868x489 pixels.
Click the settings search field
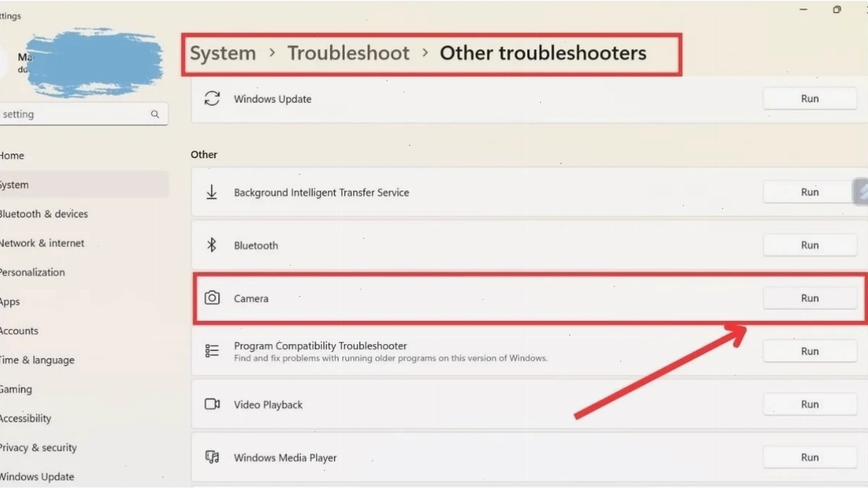click(83, 114)
